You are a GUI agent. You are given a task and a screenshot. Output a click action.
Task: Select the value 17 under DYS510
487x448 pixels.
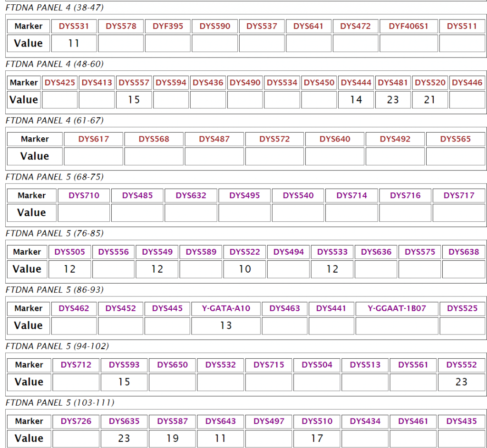tap(317, 438)
